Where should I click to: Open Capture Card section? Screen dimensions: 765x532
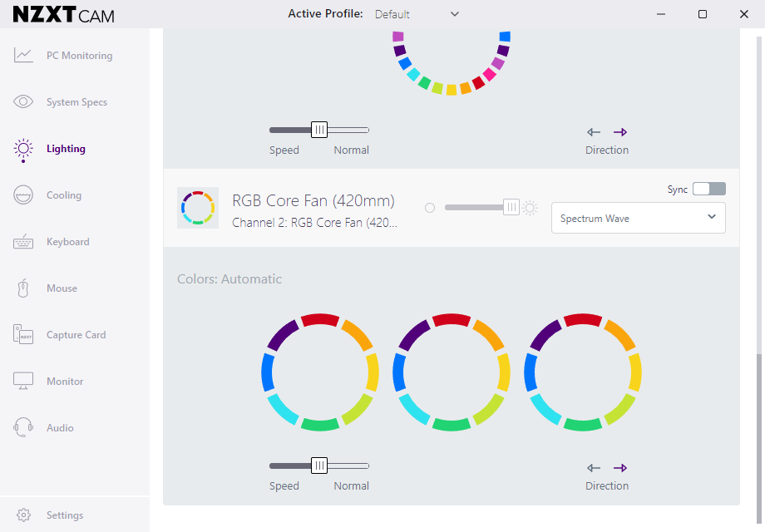click(x=76, y=335)
